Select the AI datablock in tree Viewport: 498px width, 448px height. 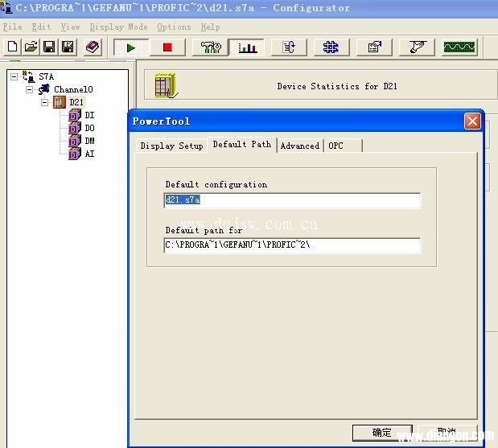[88, 154]
